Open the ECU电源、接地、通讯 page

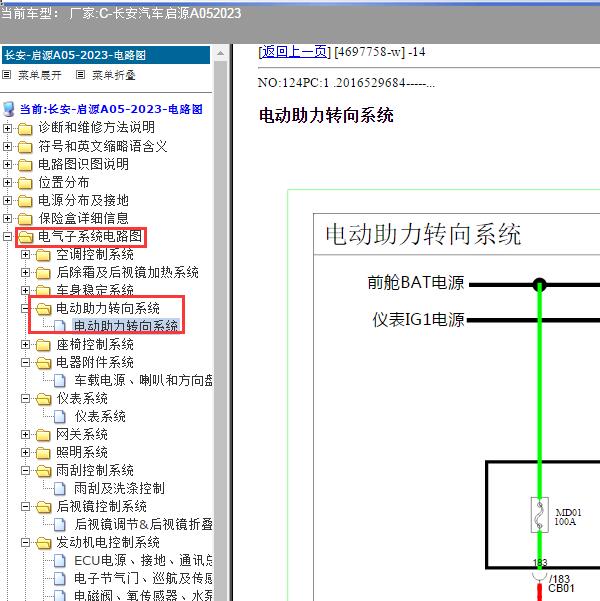143,560
